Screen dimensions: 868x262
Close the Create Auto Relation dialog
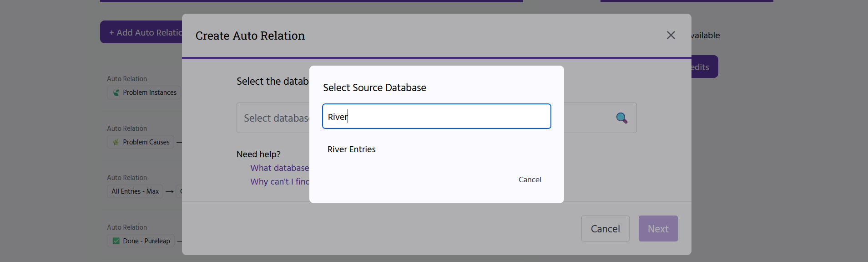[671, 35]
